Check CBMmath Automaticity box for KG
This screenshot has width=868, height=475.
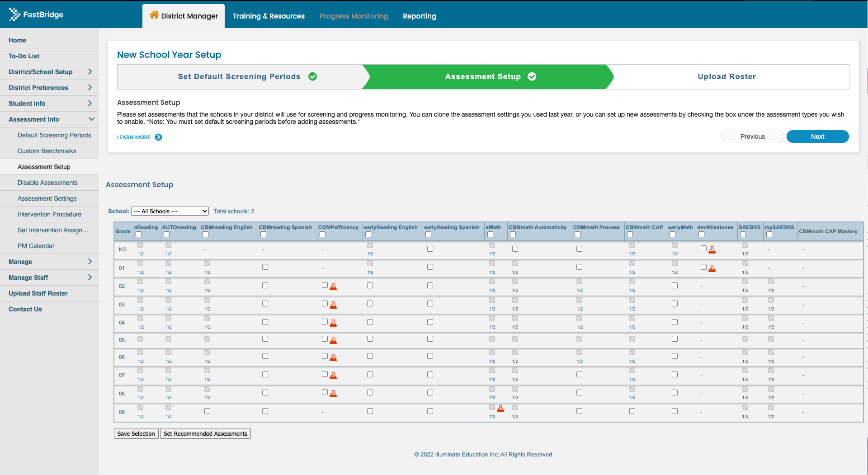click(x=515, y=249)
